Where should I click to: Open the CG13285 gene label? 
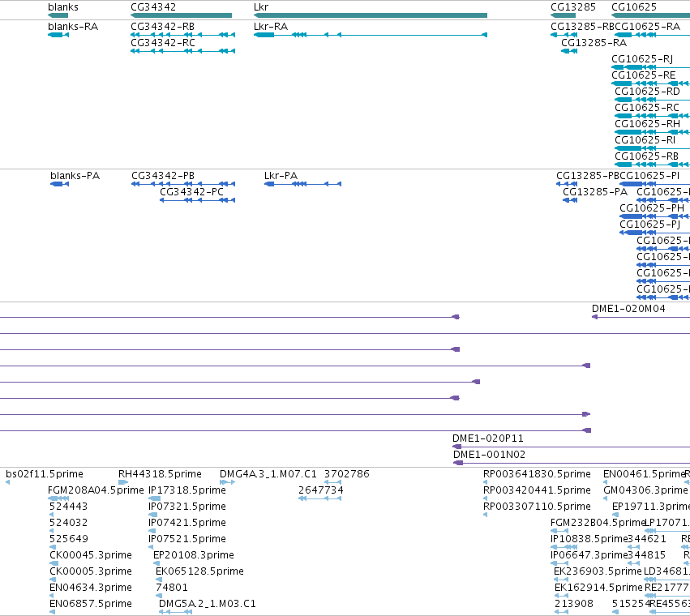573,7
